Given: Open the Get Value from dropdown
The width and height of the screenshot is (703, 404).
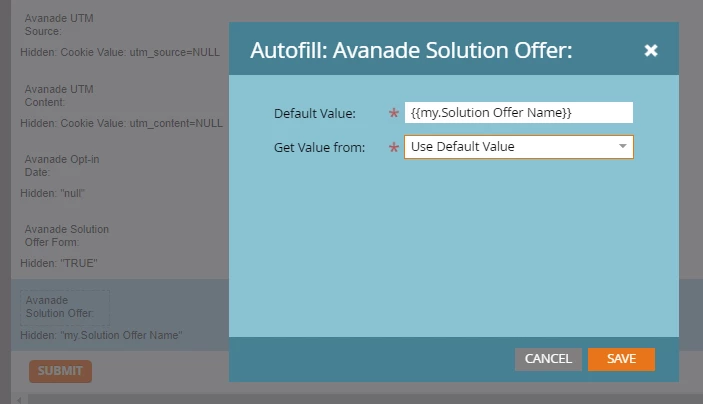Looking at the screenshot, I should click(x=519, y=147).
